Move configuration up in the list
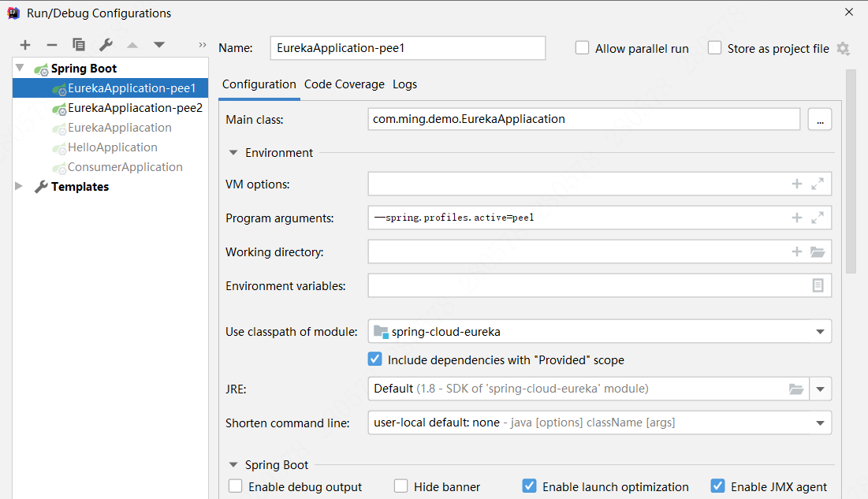Screen dimensions: 868x499 click(132, 45)
